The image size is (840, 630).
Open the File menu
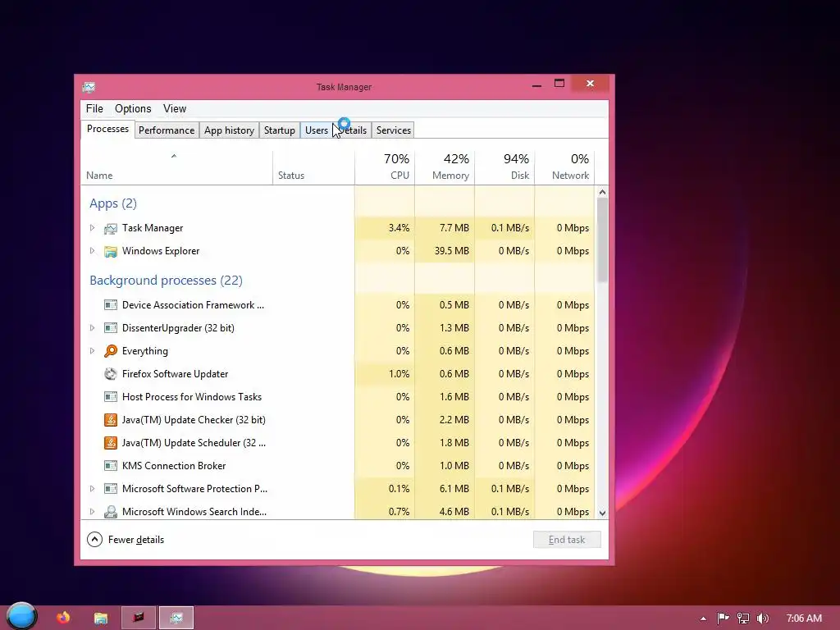pyautogui.click(x=94, y=109)
